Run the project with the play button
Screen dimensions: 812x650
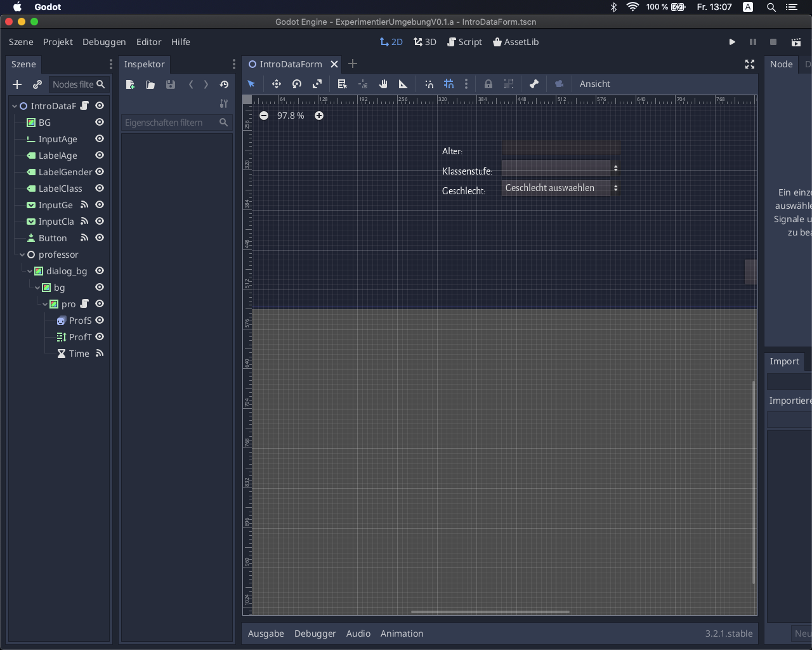[732, 42]
